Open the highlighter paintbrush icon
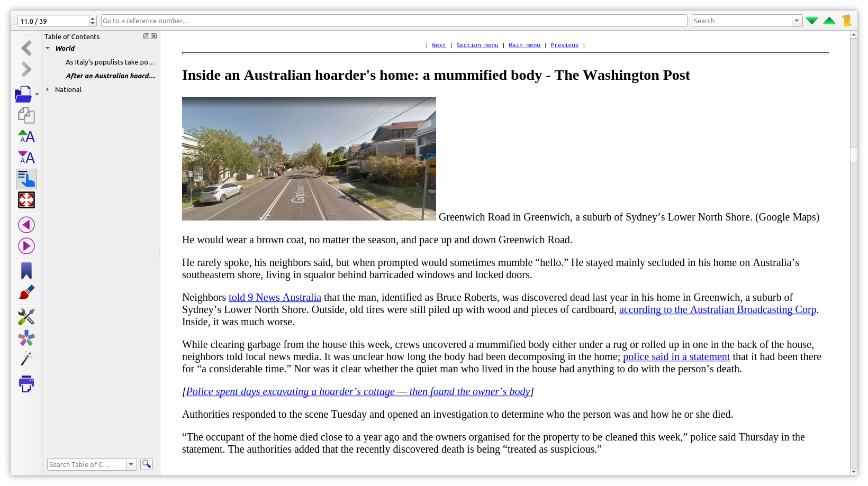 [26, 292]
